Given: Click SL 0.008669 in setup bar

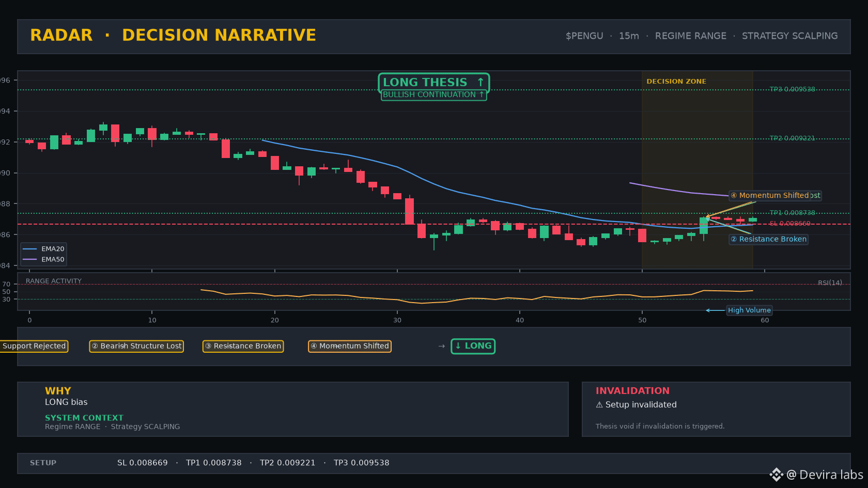Looking at the screenshot, I should [143, 463].
